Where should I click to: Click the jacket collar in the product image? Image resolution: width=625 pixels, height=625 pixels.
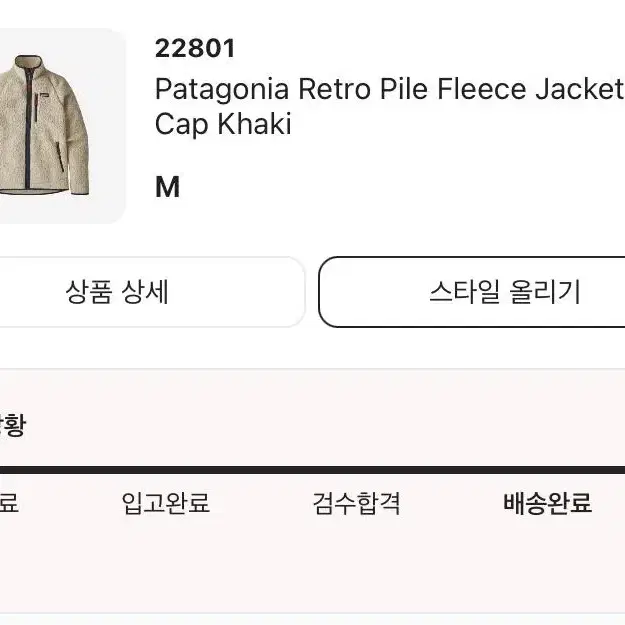coord(29,63)
